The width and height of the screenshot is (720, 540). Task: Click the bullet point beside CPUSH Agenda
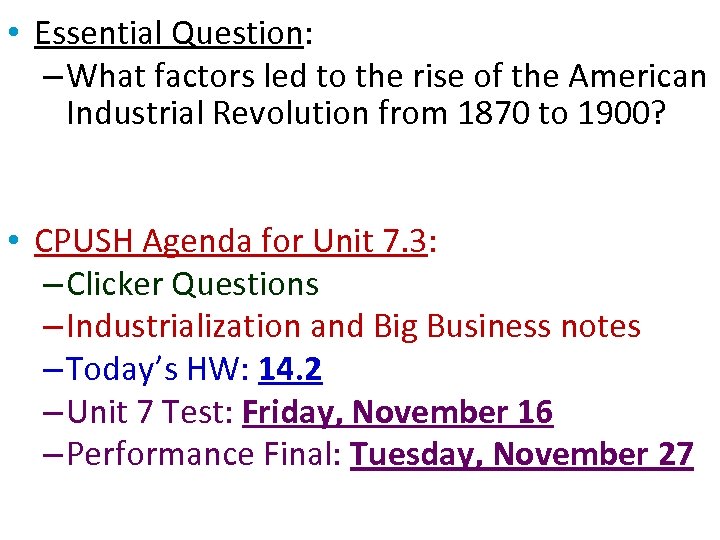click(x=10, y=240)
